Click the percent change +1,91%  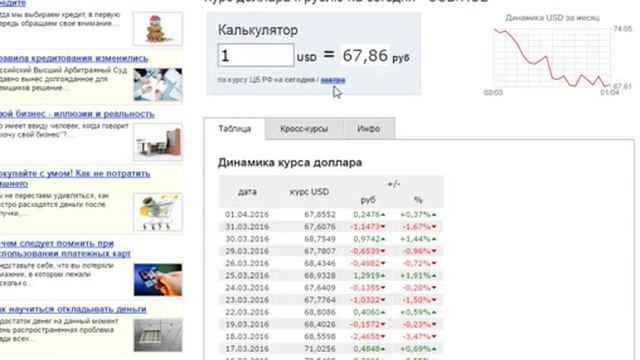point(418,276)
